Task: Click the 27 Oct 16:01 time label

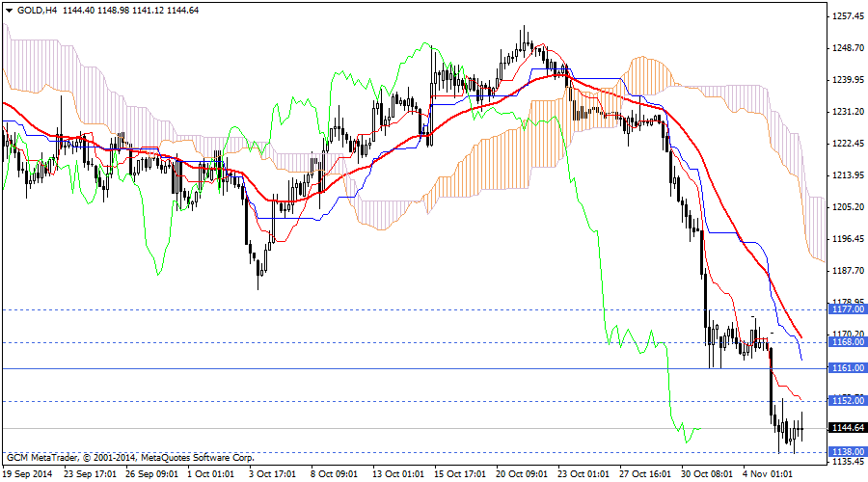Action: [644, 474]
